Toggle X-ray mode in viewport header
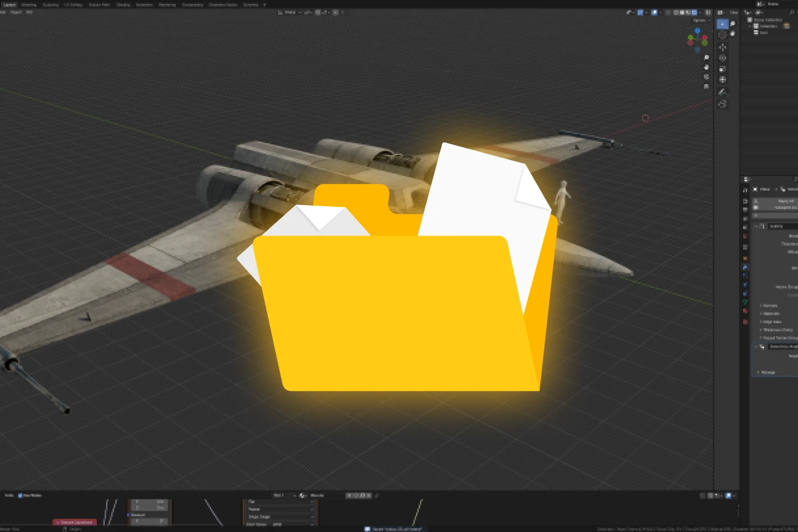 [668, 12]
